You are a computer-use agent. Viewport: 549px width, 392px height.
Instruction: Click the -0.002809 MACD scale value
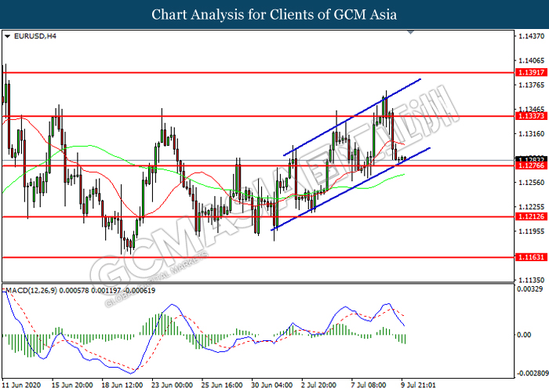[x=531, y=373]
